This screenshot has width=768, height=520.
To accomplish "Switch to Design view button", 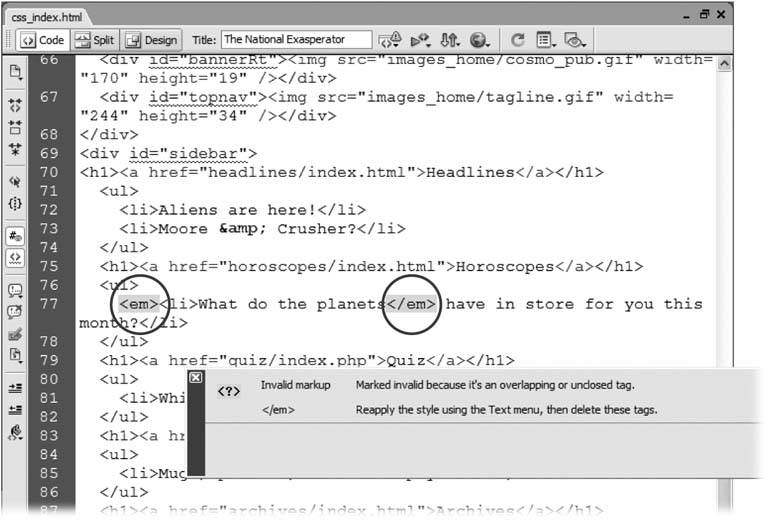I will point(152,40).
